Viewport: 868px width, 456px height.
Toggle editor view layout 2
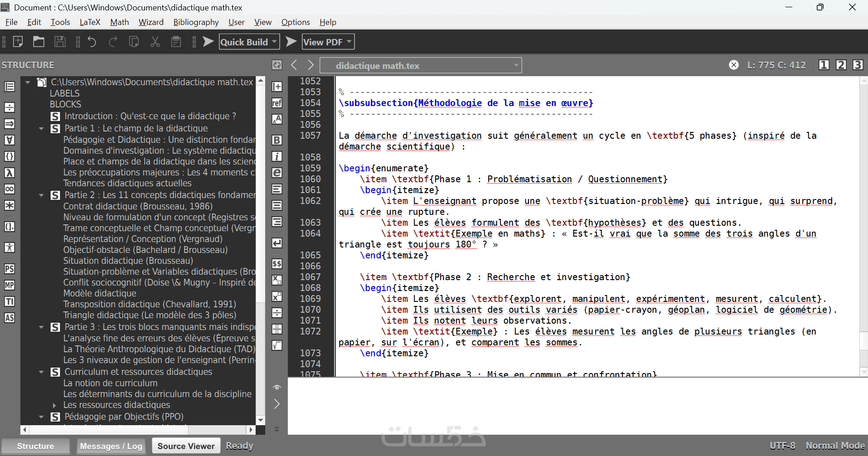tap(841, 65)
